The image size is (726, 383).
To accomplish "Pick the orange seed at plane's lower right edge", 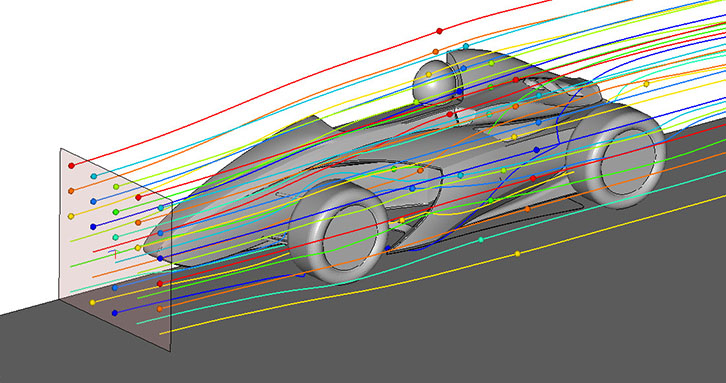I will pyautogui.click(x=160, y=308).
